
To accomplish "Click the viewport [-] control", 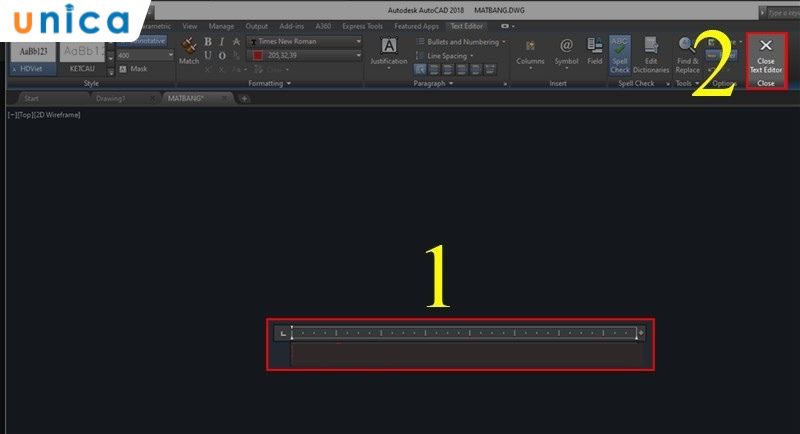I will point(12,115).
